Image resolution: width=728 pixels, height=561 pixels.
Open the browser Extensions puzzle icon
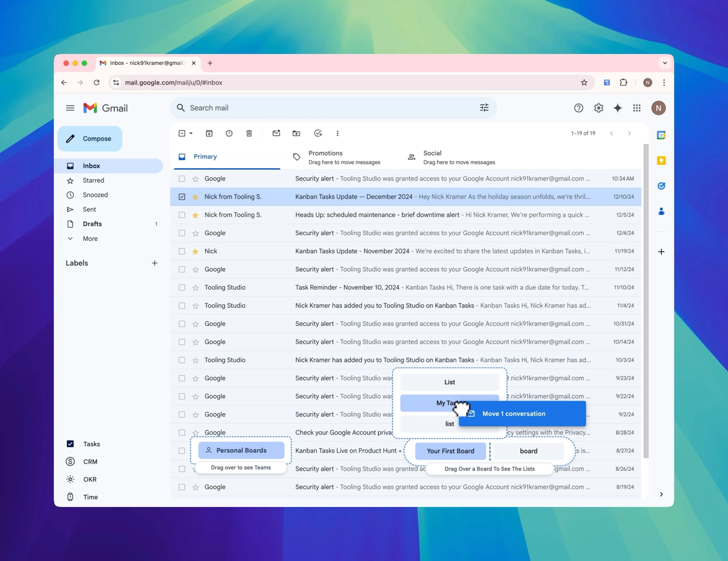(x=623, y=82)
